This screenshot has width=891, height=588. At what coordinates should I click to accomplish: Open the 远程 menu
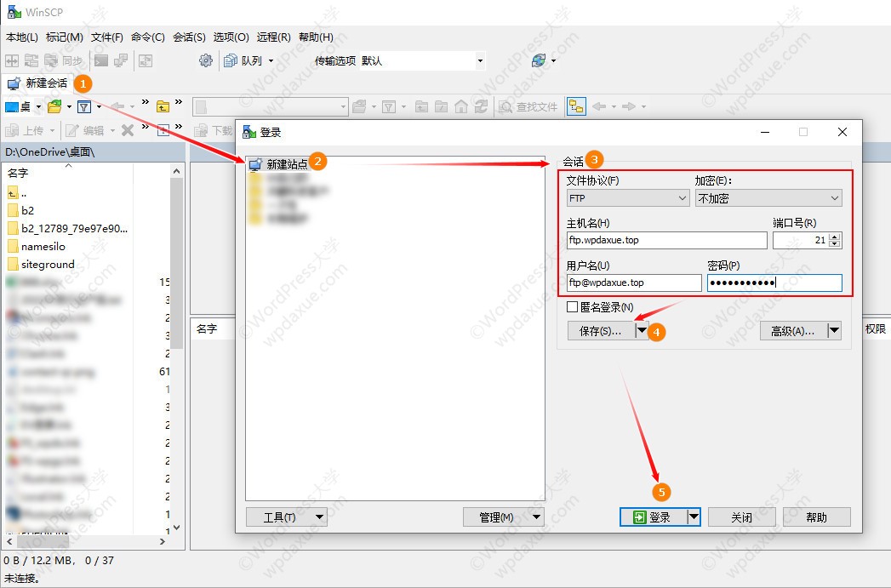tap(273, 37)
